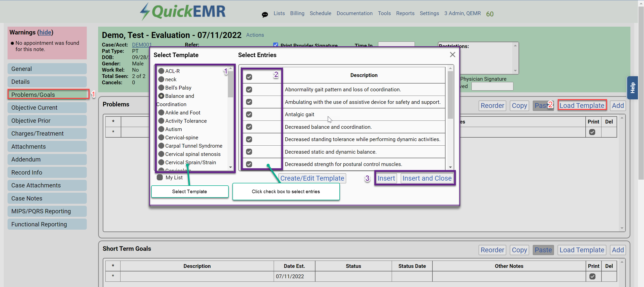This screenshot has height=287, width=644.
Task: Enable the My List checkbox
Action: click(x=160, y=177)
